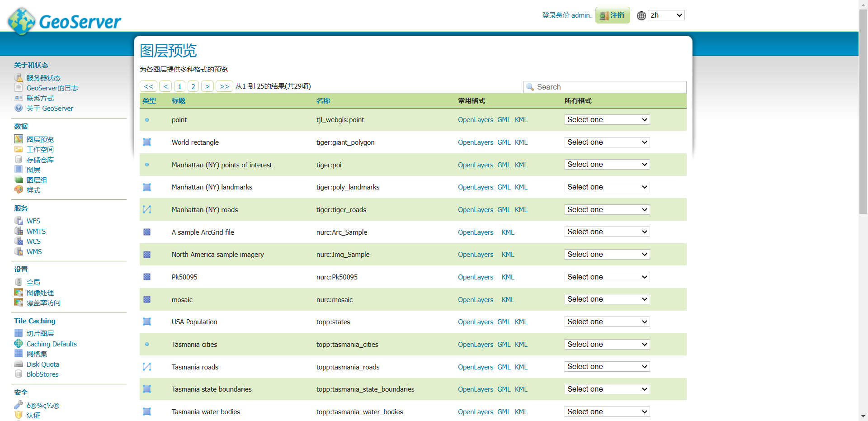The image size is (868, 421).
Task: Click the security settings wrench icon
Action: tap(19, 405)
